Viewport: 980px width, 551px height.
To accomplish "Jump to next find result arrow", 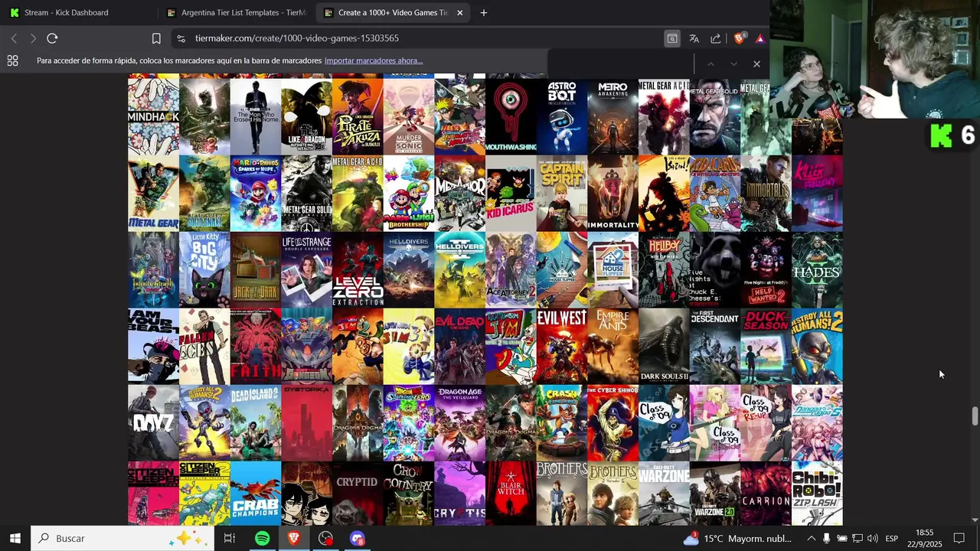I will point(733,64).
